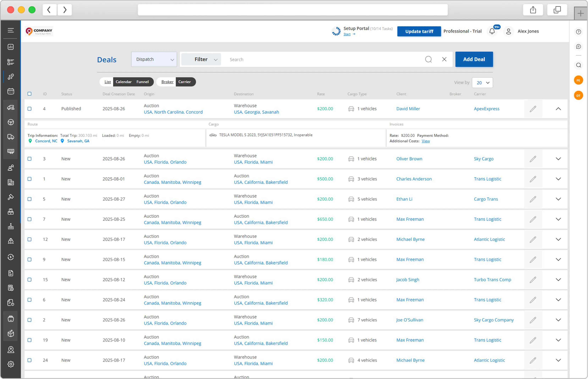Check the checkbox for deal ID 7
Screen dimensions: 588x379
[30, 219]
